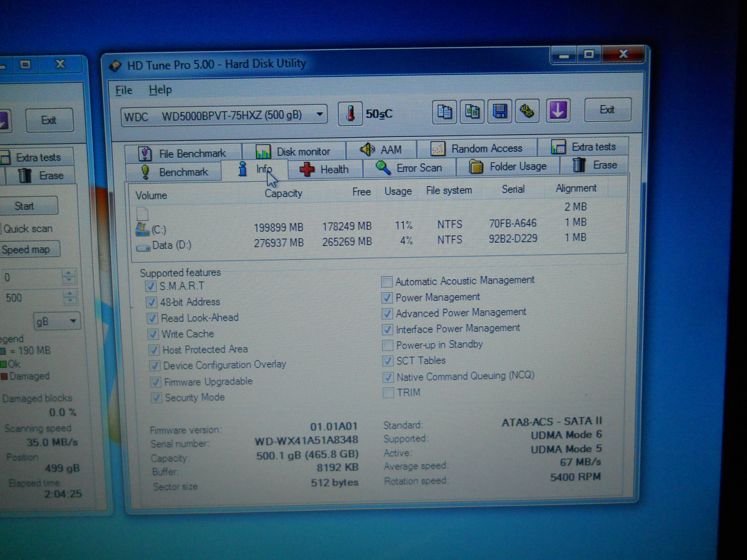Open the gB unit dropdown
Viewport: 747px width, 560px height.
coord(73,321)
